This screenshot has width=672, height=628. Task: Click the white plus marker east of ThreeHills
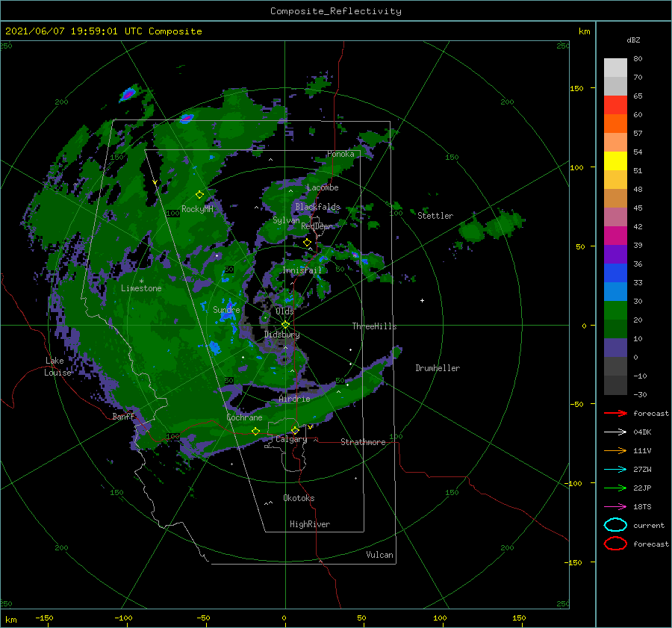(422, 300)
